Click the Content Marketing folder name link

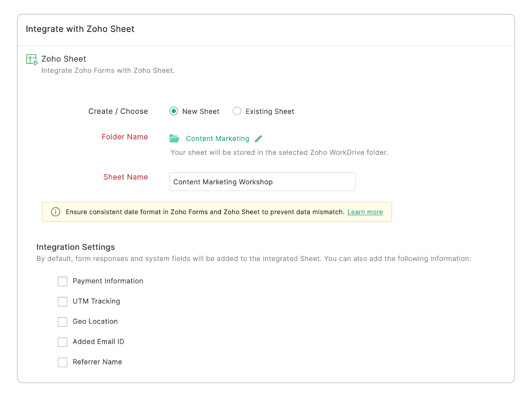(x=217, y=139)
